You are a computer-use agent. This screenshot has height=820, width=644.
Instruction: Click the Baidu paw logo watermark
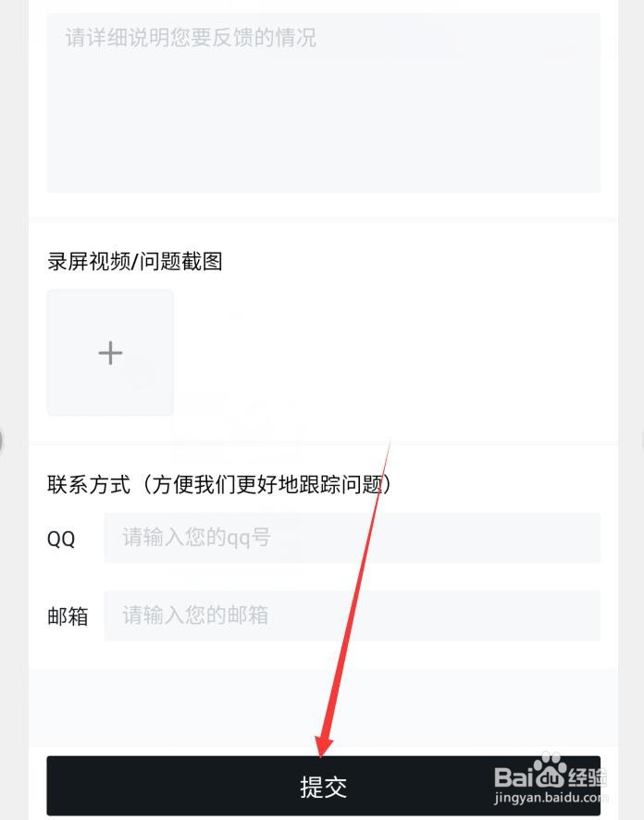549,769
